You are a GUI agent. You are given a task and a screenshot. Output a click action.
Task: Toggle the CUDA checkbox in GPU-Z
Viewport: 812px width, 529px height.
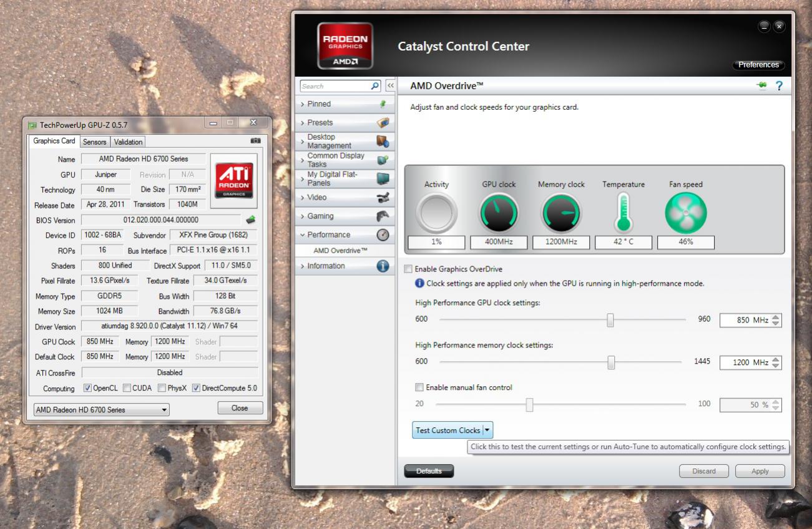tap(127, 388)
